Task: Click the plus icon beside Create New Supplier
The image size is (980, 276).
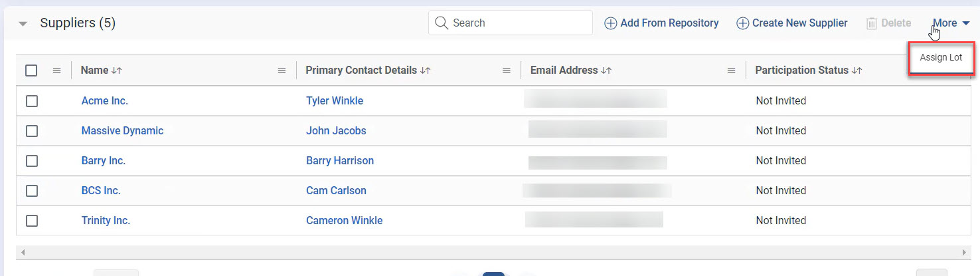Action: [743, 23]
